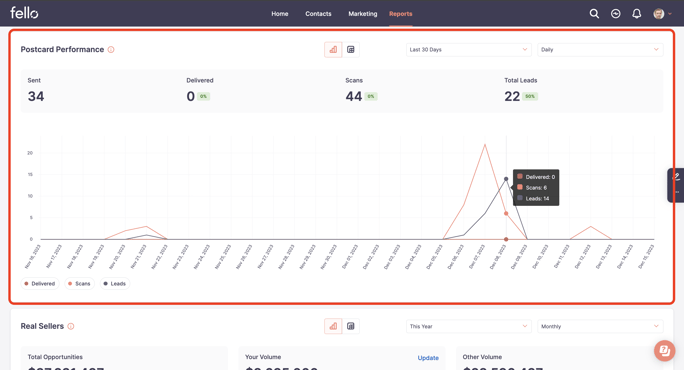This screenshot has height=370, width=684.
Task: Open the help chat bubble button
Action: [x=664, y=350]
